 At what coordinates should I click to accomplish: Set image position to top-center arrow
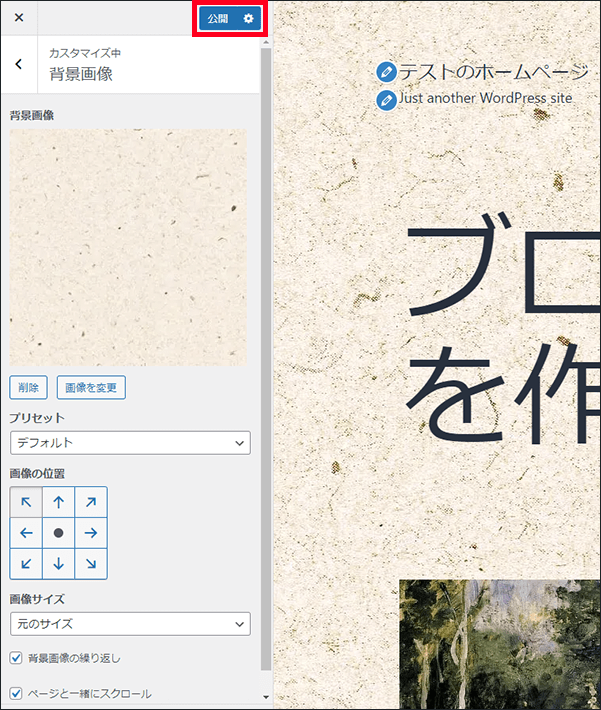coord(58,503)
